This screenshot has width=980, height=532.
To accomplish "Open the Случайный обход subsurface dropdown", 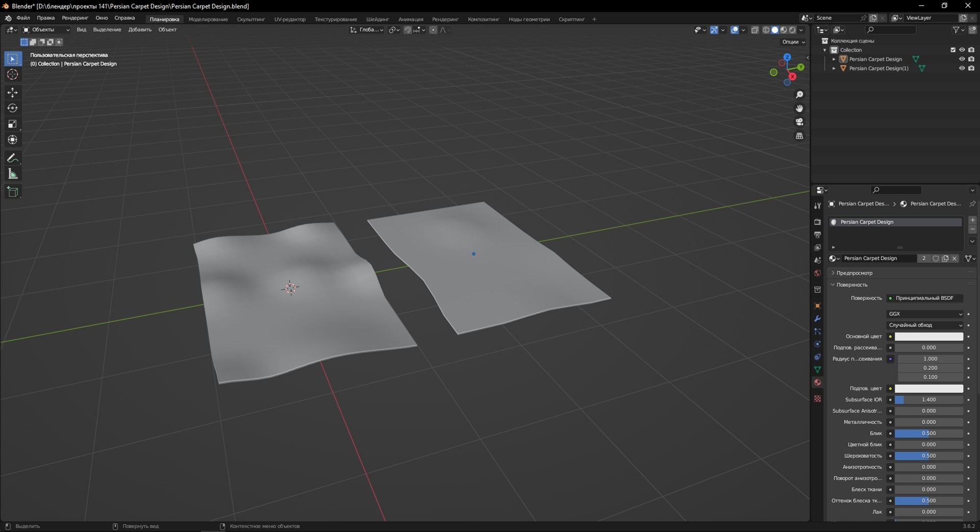I will tap(925, 325).
